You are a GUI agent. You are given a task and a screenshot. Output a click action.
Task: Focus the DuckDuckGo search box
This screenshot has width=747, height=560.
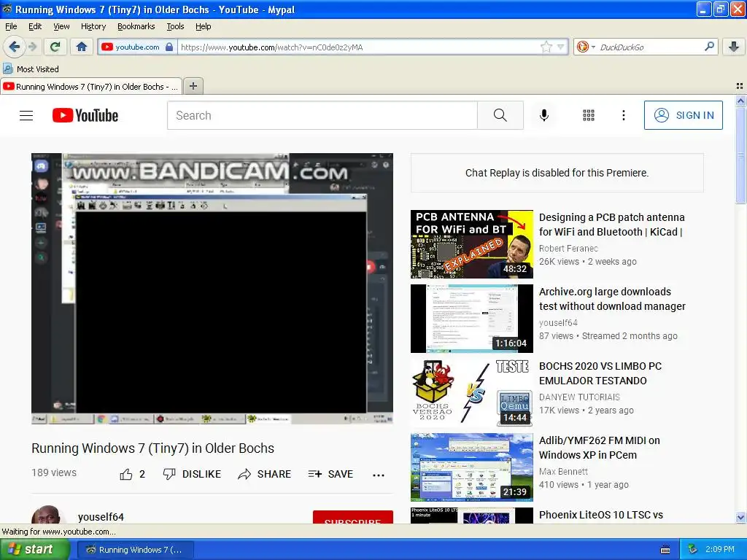tap(649, 47)
